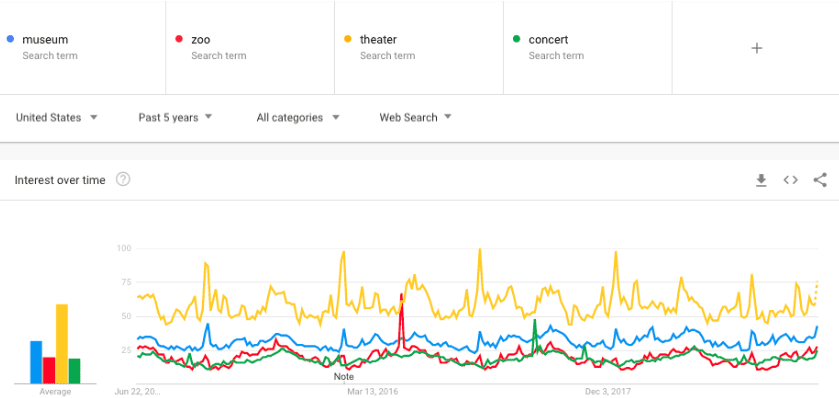Edit the zoo search term
The width and height of the screenshot is (839, 398).
point(250,48)
